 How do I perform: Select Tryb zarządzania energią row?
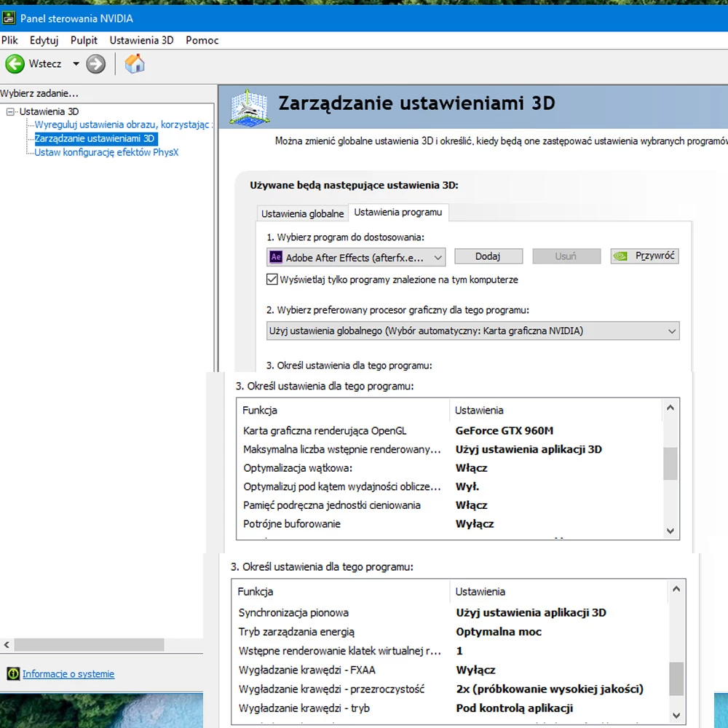click(x=450, y=631)
